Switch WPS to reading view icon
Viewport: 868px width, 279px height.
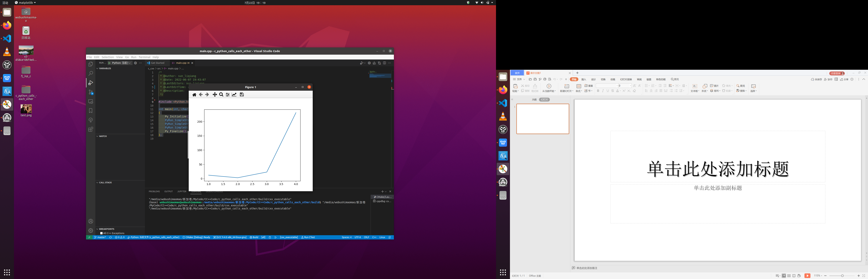coord(794,276)
